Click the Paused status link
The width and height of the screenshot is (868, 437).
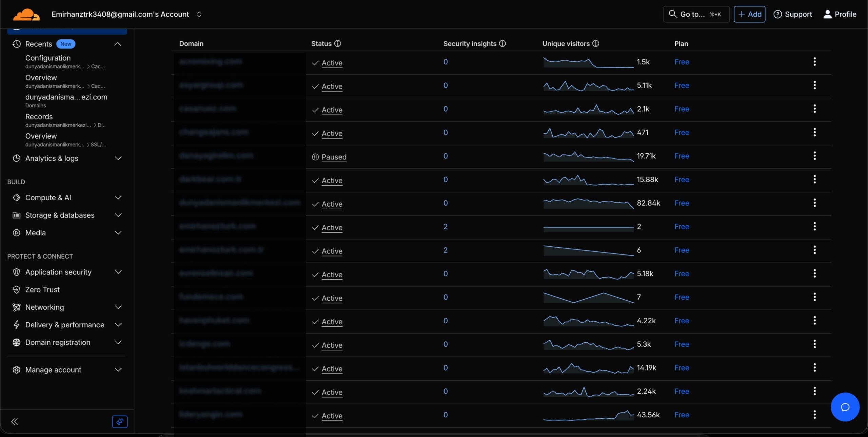point(334,157)
